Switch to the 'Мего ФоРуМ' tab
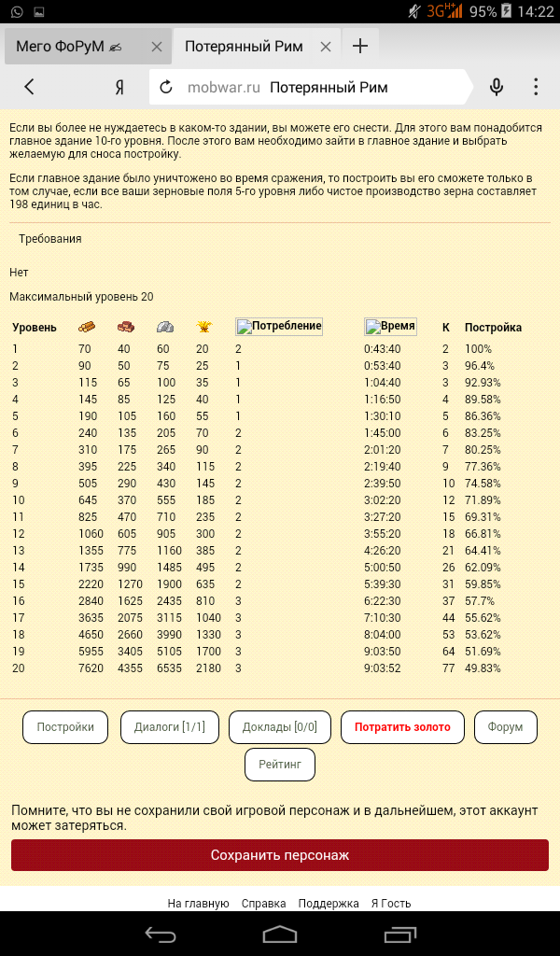The height and width of the screenshot is (956, 560). (70, 46)
